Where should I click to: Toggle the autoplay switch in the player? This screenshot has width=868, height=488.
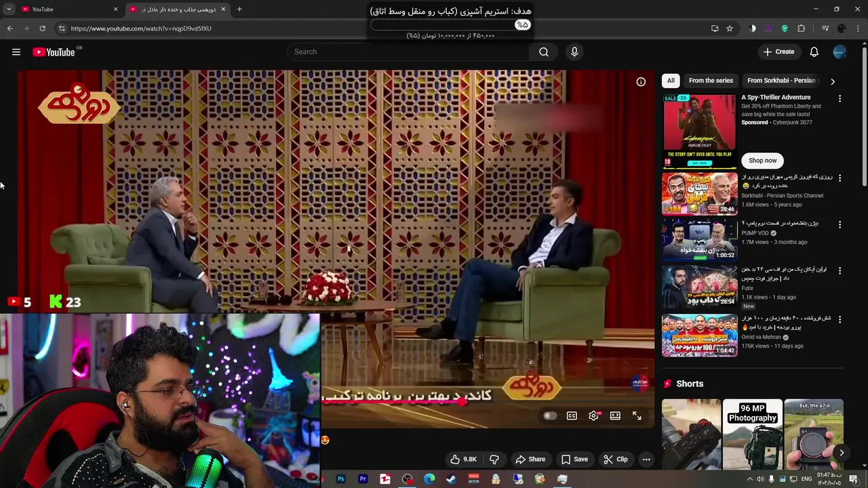click(x=549, y=416)
